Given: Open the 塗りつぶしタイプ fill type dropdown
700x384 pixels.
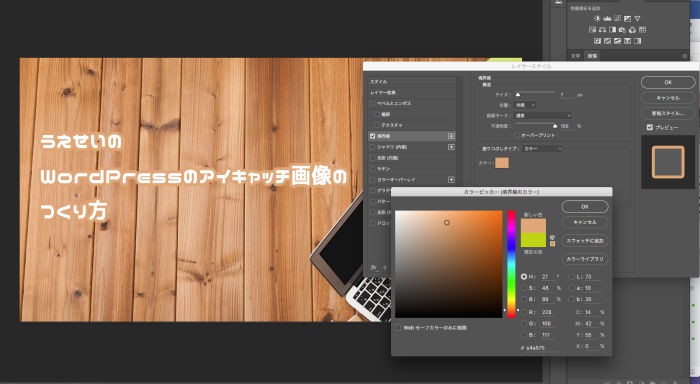Looking at the screenshot, I should [x=542, y=148].
